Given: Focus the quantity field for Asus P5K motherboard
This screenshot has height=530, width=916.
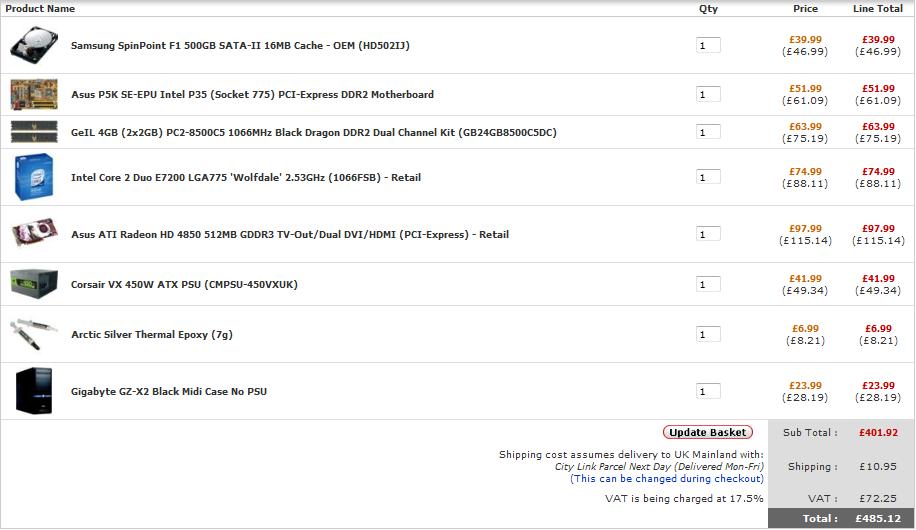Looking at the screenshot, I should pyautogui.click(x=708, y=94).
